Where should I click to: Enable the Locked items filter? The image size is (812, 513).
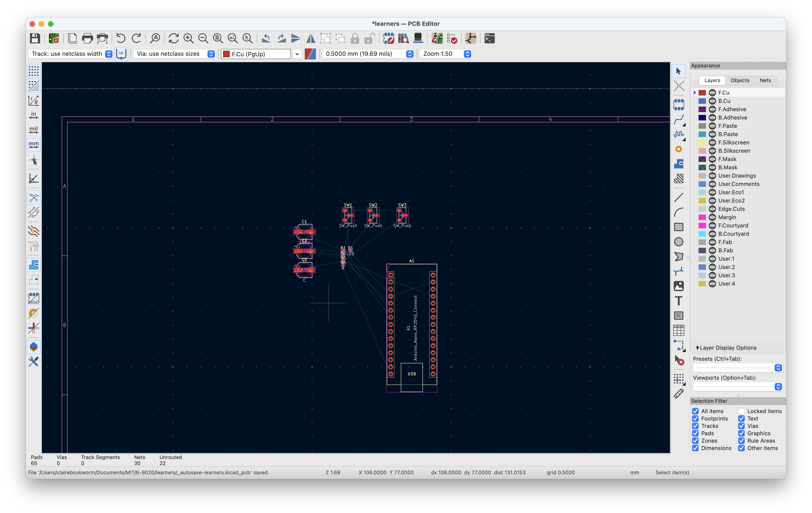coord(741,411)
